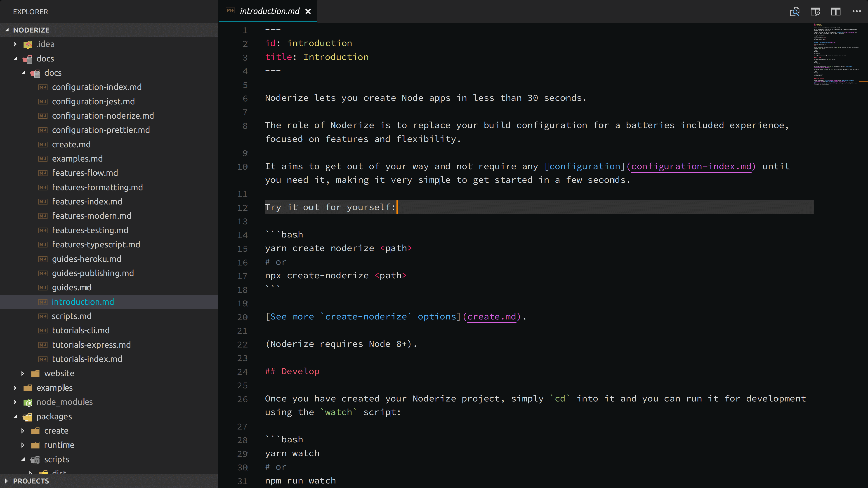The height and width of the screenshot is (488, 868).
Task: Open markdown preview to the side
Action: [815, 12]
